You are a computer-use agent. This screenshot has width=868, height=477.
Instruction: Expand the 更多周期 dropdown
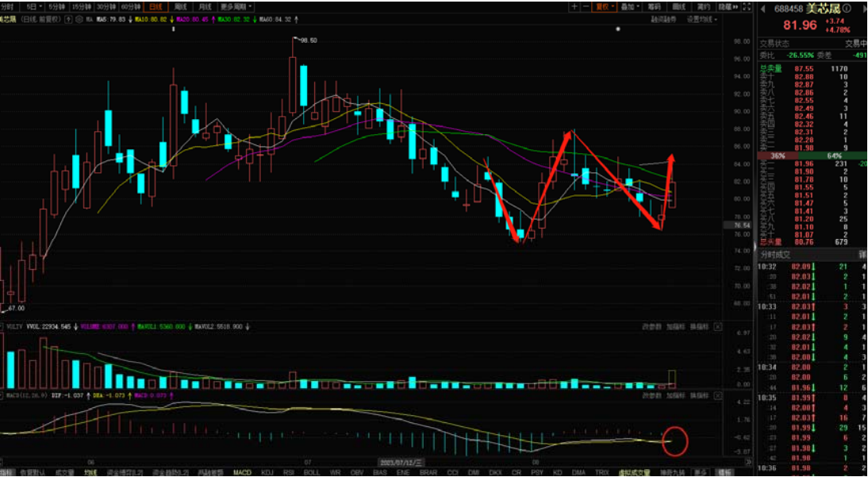(x=238, y=6)
